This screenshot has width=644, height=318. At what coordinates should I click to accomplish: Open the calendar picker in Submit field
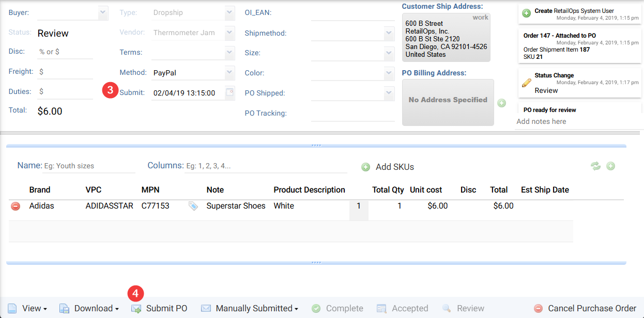click(229, 93)
